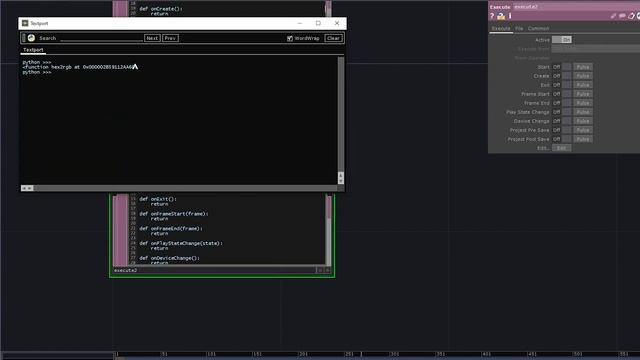
Task: Click the Textport search input field
Action: click(x=101, y=38)
